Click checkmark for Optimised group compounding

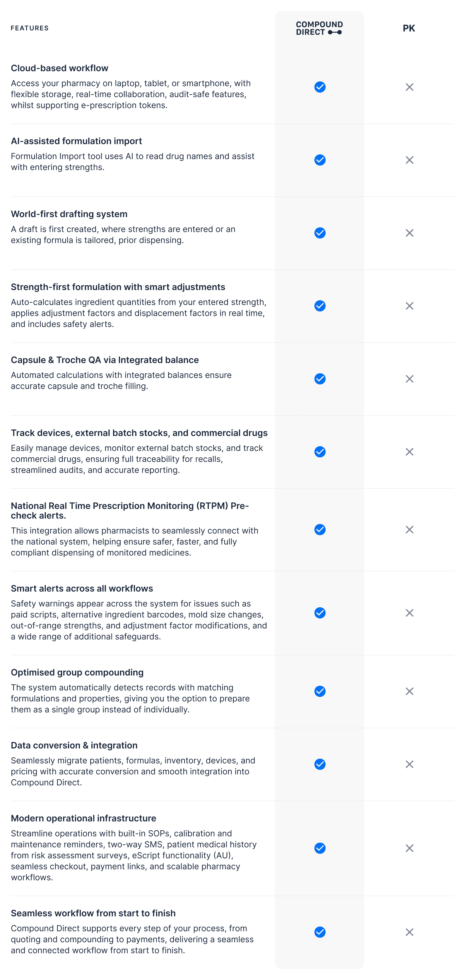point(320,691)
